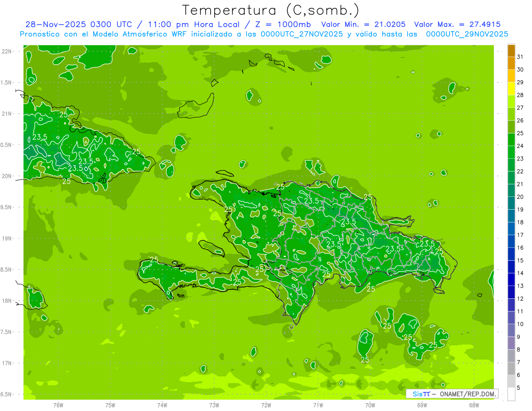Select the "28-Nov-2025 0300 UTC" timestamp text
Image resolution: width=532 pixels, height=411 pixels.
80,24
